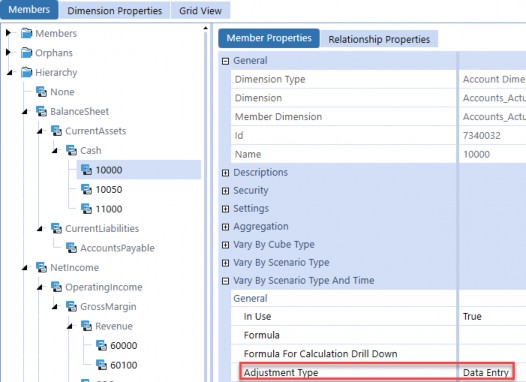Open the Relationship Properties tab
Viewport: 526px width, 382px height.
point(379,39)
